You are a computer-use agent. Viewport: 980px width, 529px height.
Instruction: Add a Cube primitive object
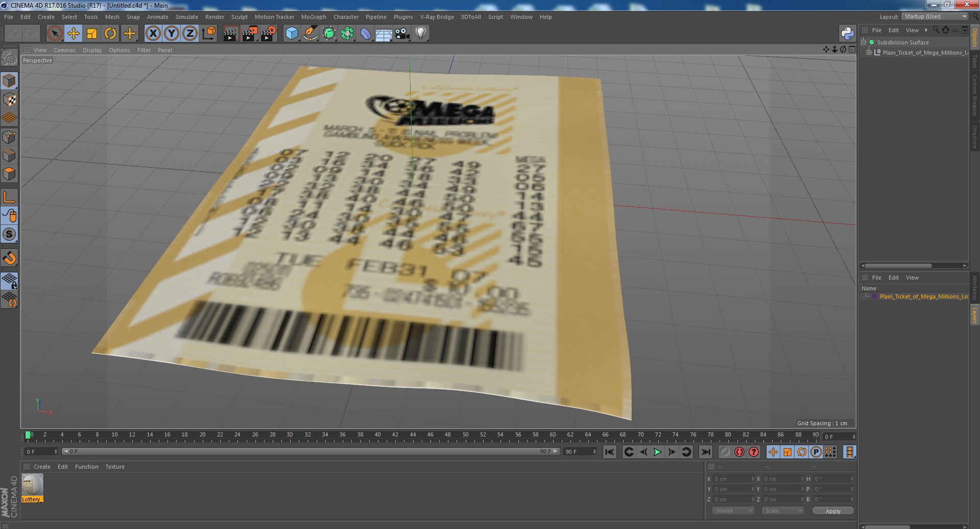click(x=292, y=34)
